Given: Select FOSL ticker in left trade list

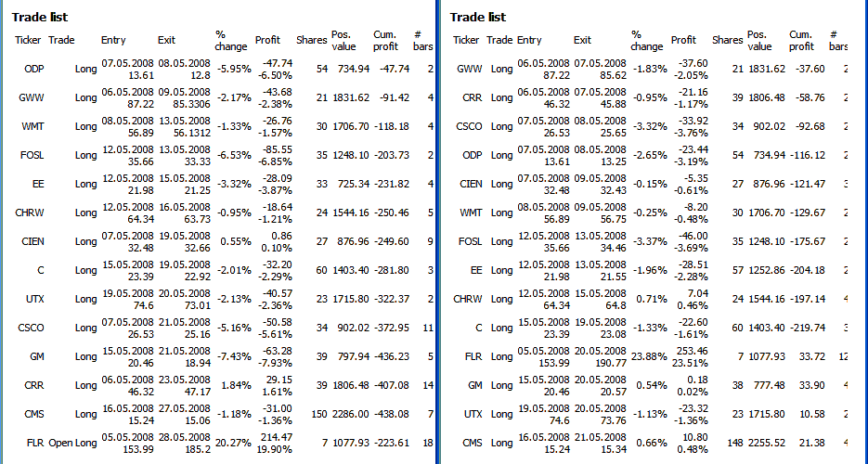Looking at the screenshot, I should [x=32, y=155].
